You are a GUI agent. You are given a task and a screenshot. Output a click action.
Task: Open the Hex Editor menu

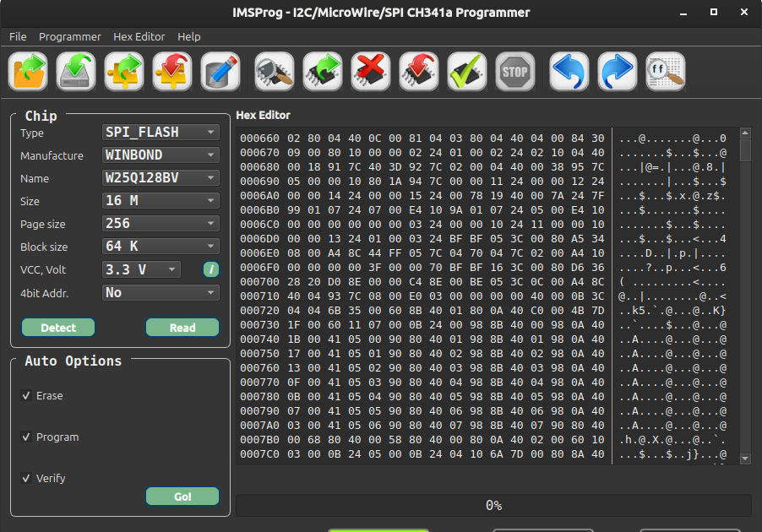(139, 36)
